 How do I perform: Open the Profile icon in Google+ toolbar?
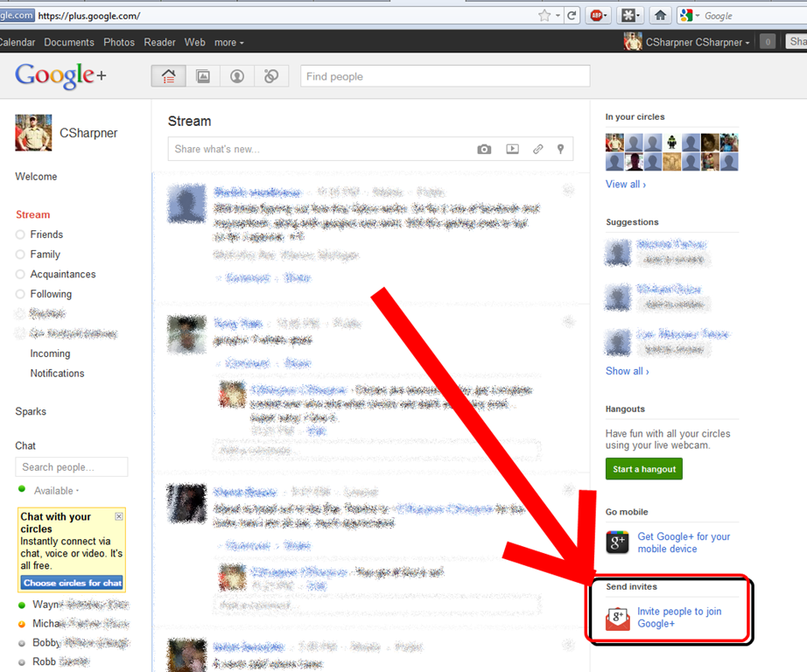pyautogui.click(x=236, y=76)
